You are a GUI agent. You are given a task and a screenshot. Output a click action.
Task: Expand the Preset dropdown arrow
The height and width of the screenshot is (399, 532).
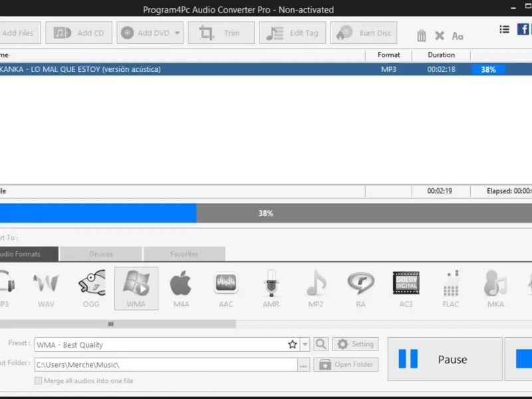[305, 344]
